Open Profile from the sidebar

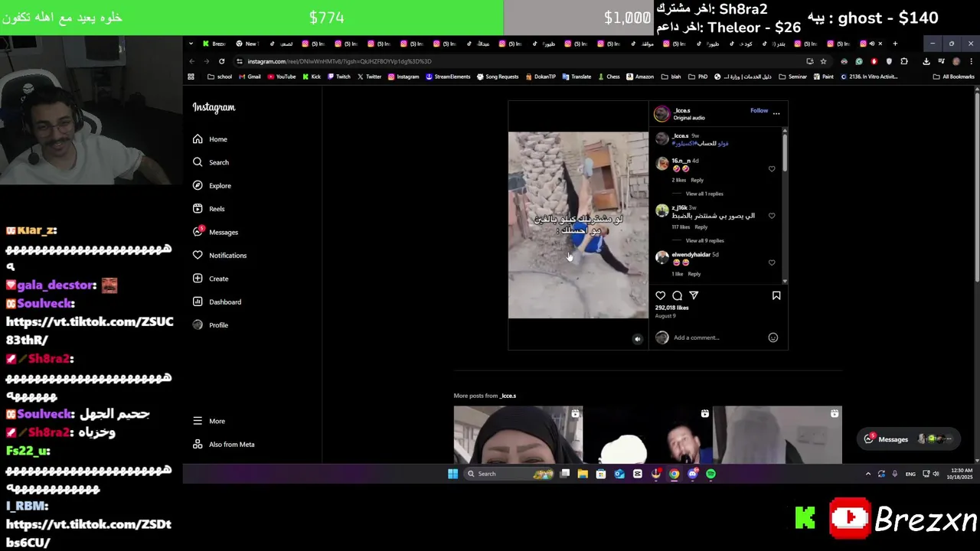click(x=211, y=325)
